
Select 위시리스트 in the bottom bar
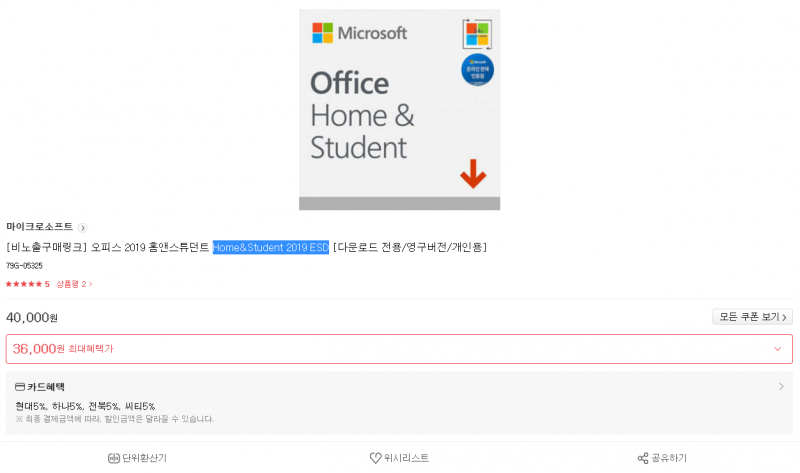click(x=399, y=458)
